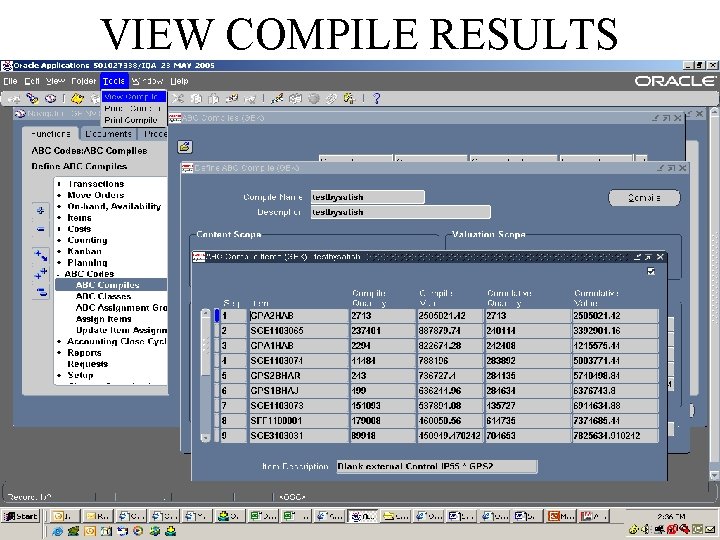Open the Edit menu
The image size is (720, 540).
(x=32, y=81)
